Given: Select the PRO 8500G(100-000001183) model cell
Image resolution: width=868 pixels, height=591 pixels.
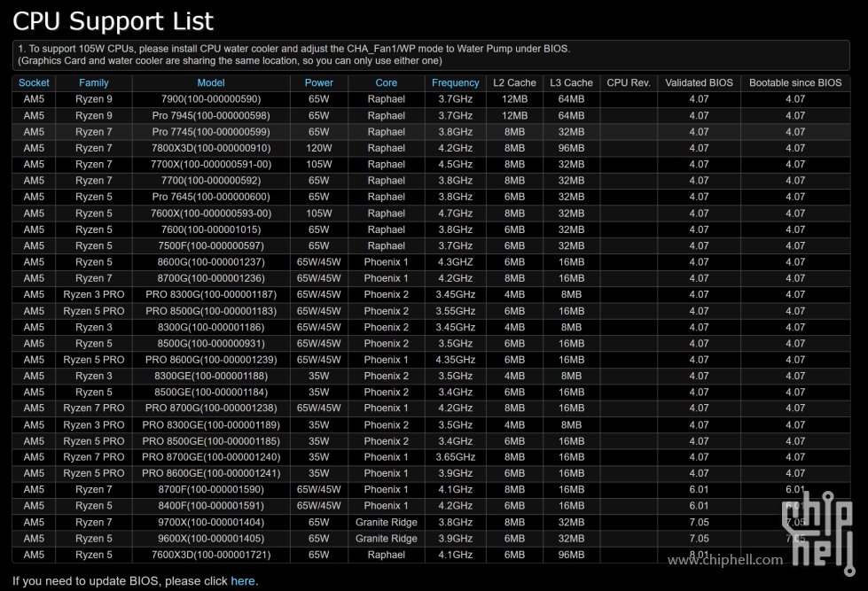Looking at the screenshot, I should [211, 311].
